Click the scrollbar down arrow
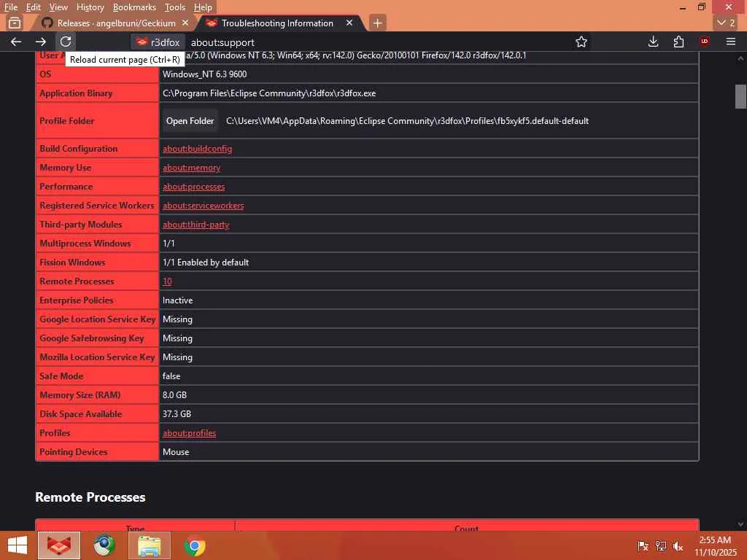747x560 pixels. click(x=740, y=524)
